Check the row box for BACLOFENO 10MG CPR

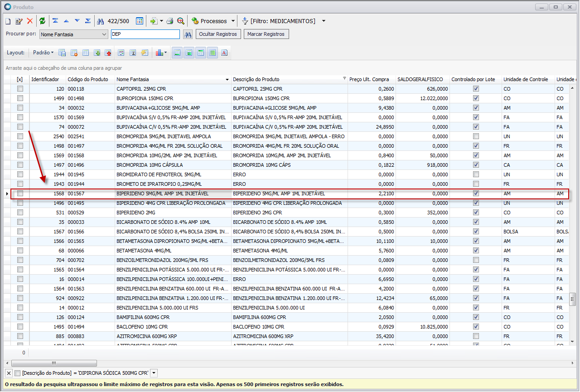pyautogui.click(x=20, y=327)
